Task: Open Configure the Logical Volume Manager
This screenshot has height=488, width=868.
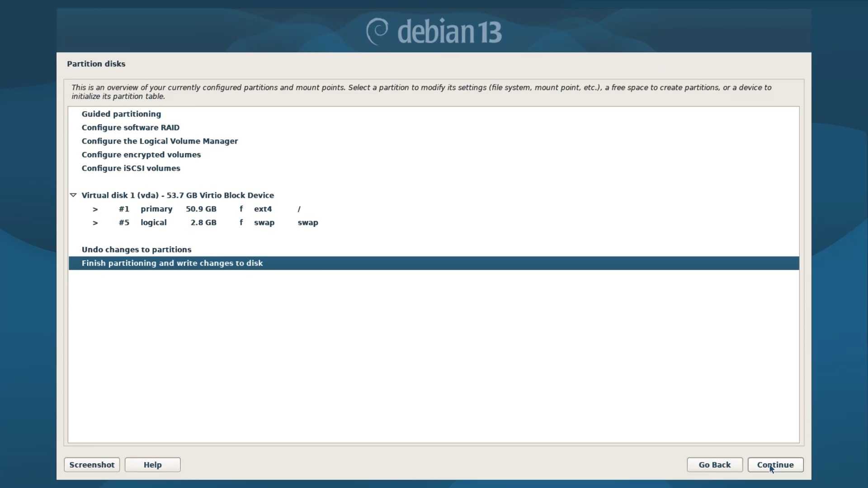Action: pyautogui.click(x=160, y=141)
